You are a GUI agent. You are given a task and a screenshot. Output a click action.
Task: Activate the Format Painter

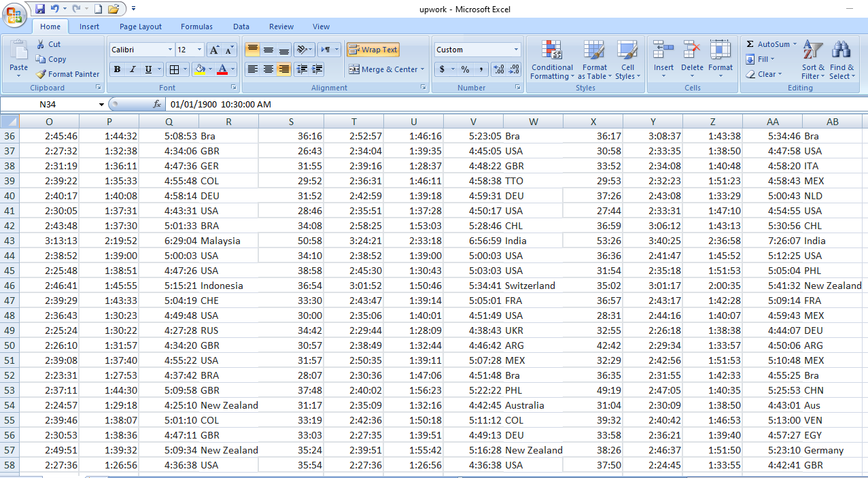67,74
